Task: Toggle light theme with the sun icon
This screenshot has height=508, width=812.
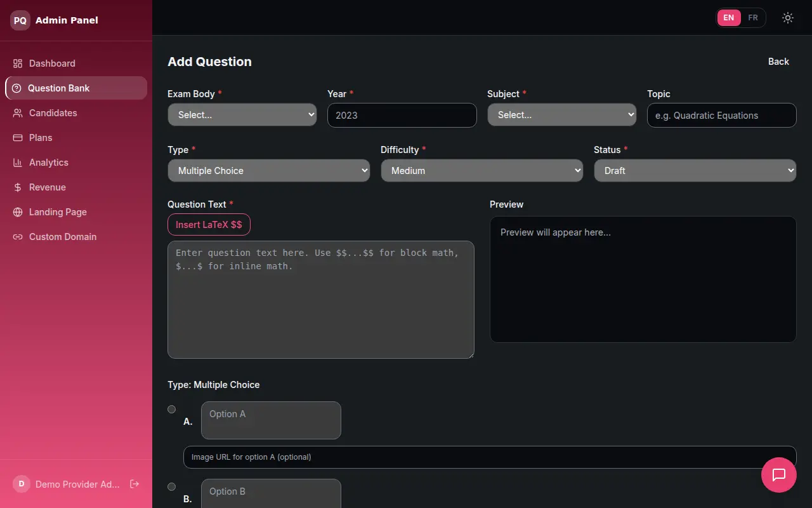Action: 788,18
